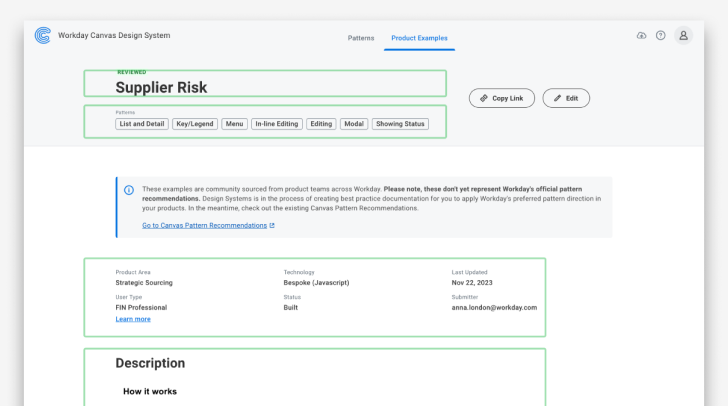The image size is (728, 406).
Task: Select the Product Examples tab
Action: pos(419,38)
